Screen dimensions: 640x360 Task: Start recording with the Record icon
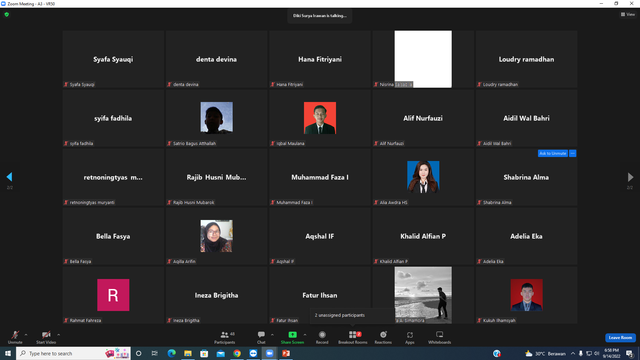322,335
